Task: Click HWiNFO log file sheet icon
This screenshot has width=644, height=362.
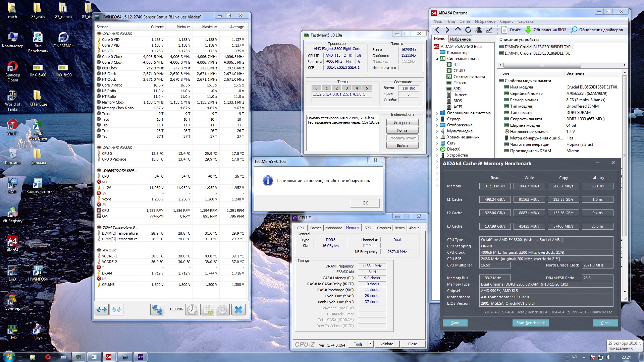Action: pyautogui.click(x=207, y=310)
